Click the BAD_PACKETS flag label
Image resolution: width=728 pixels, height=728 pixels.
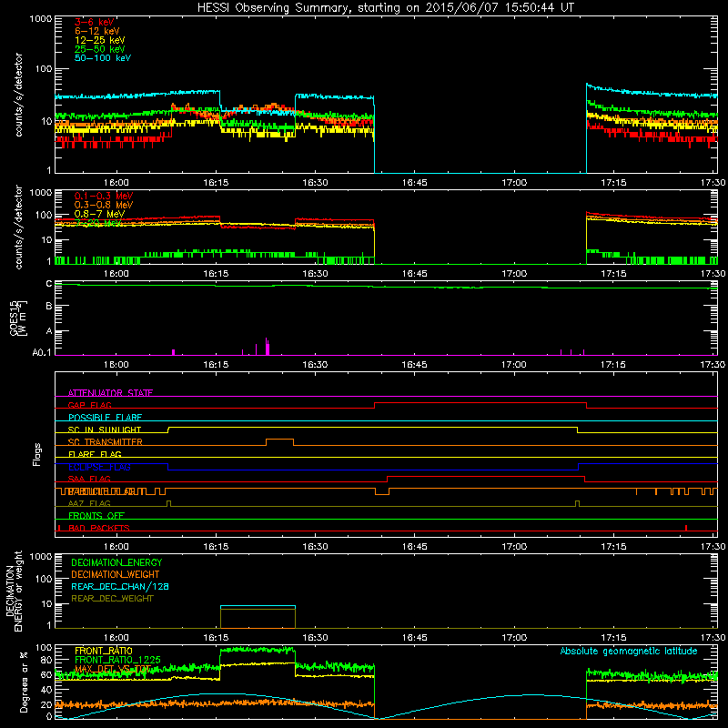(x=99, y=528)
